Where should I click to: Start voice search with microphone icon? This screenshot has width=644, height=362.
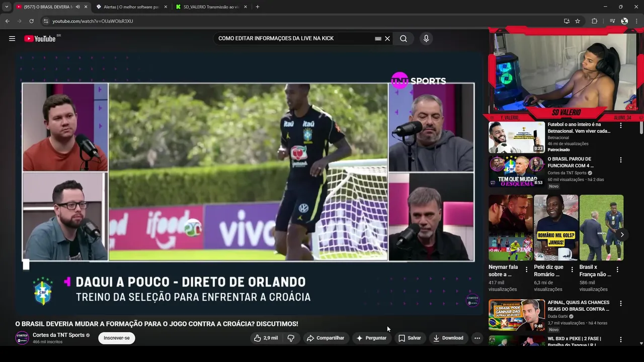426,38
